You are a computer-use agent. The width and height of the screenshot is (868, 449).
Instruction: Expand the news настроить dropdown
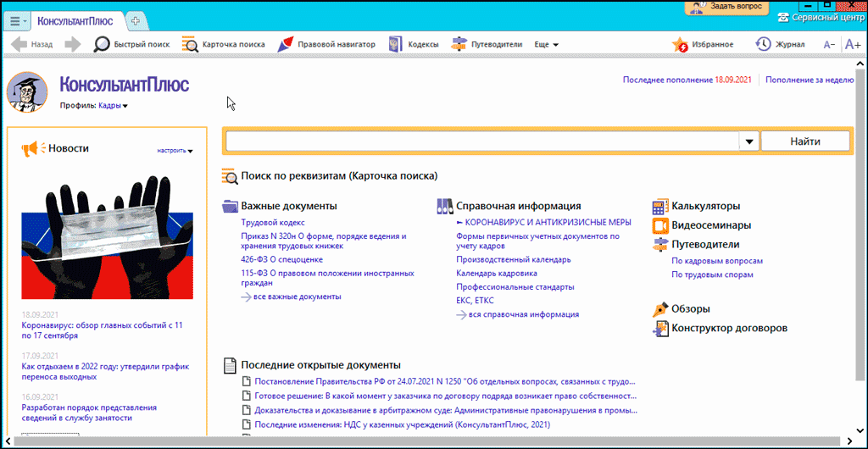click(x=175, y=151)
